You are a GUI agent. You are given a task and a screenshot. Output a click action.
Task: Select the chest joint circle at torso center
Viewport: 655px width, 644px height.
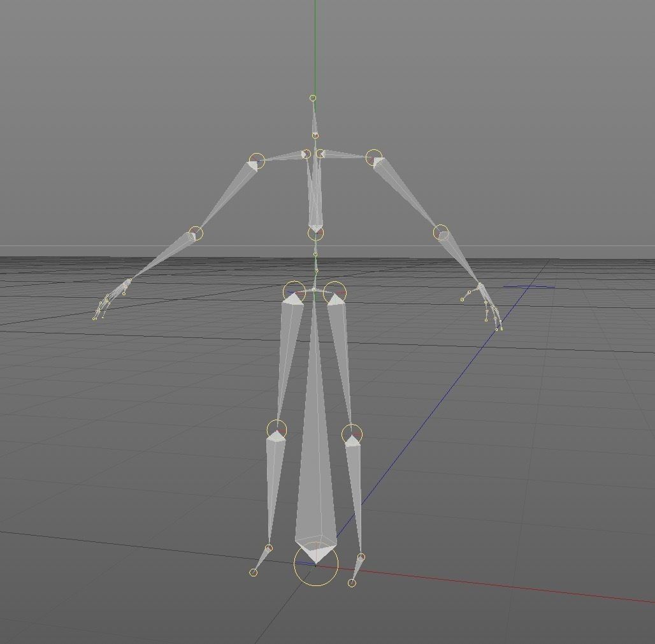316,232
